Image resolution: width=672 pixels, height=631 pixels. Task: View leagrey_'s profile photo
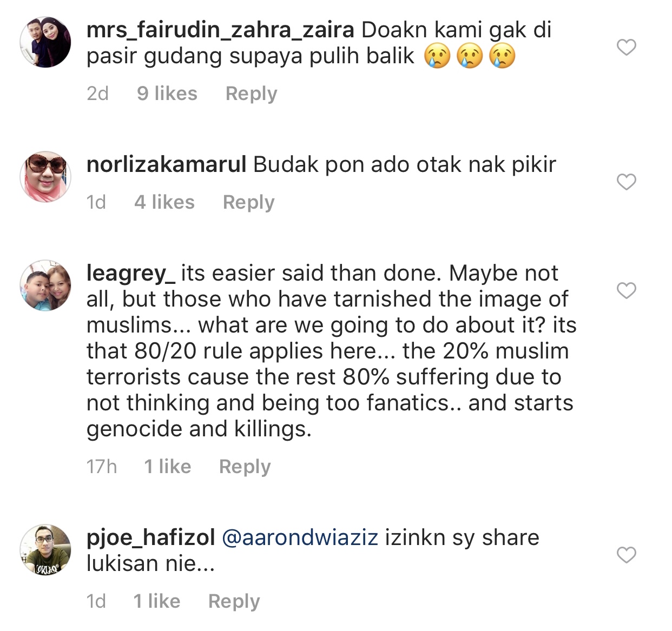45,285
